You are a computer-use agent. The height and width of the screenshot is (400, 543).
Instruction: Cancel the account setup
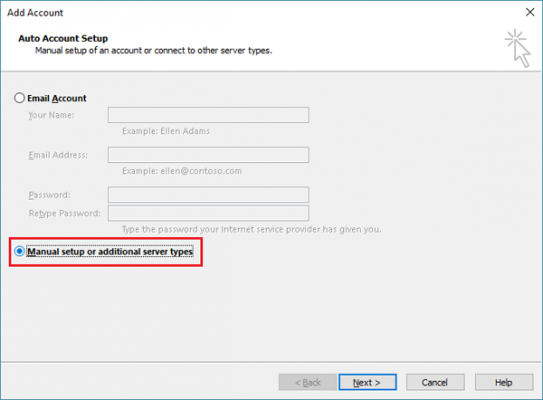point(435,382)
